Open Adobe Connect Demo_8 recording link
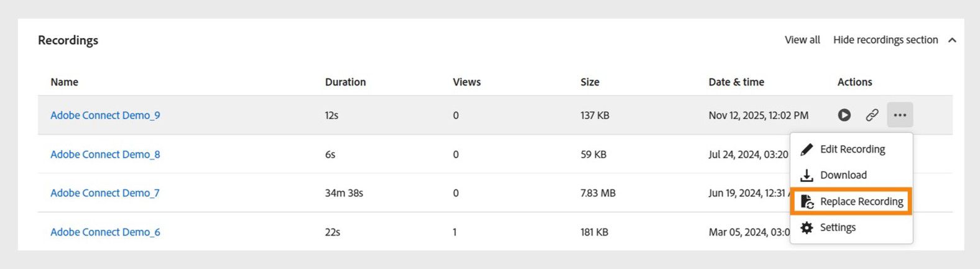The height and width of the screenshot is (269, 980). pyautogui.click(x=105, y=154)
